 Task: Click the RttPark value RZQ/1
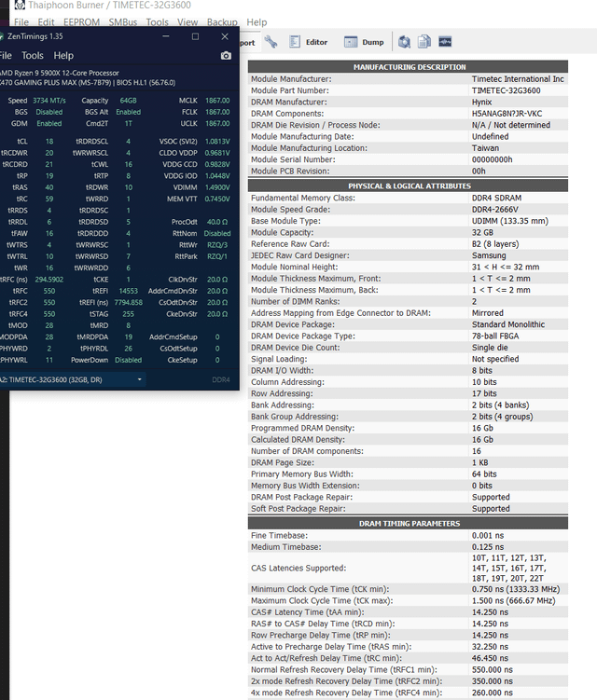[217, 256]
